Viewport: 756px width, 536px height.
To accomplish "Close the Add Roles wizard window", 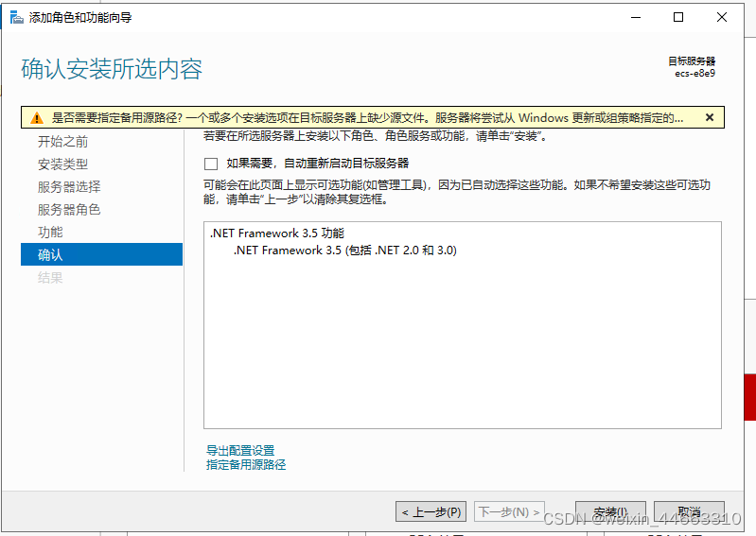I will 722,17.
